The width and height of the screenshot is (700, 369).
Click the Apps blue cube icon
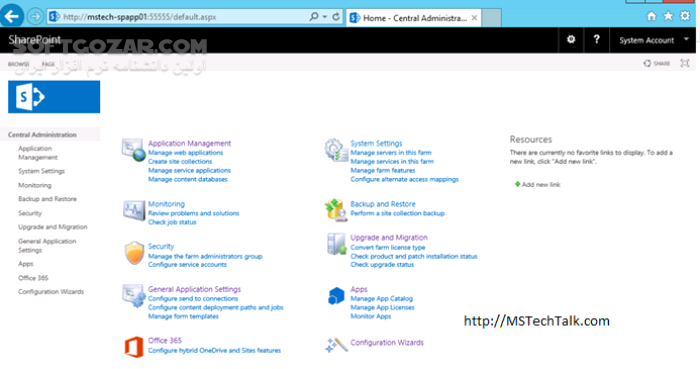pyautogui.click(x=336, y=296)
